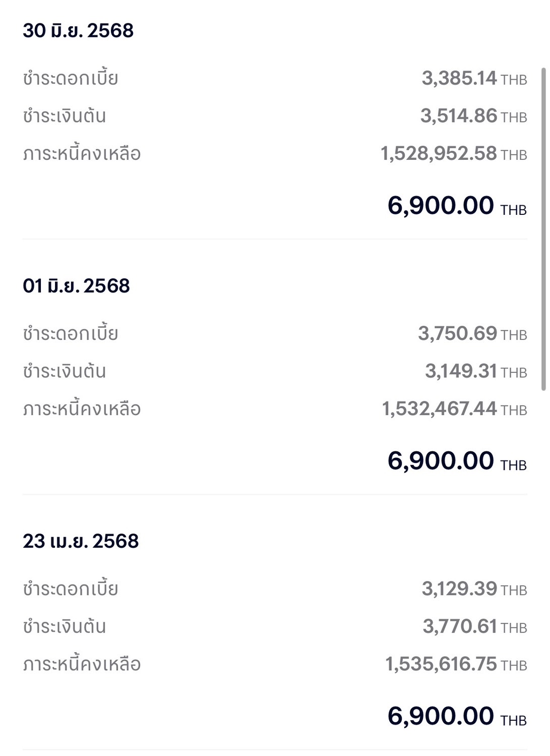Tap the 3,770.61 THB principal payment amount
The image size is (550, 756).
475,626
